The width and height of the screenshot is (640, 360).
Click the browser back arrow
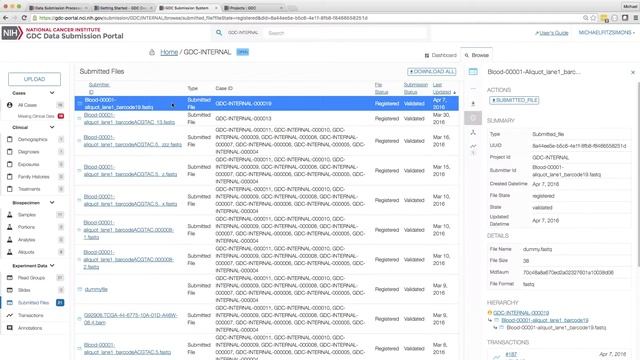click(5, 18)
